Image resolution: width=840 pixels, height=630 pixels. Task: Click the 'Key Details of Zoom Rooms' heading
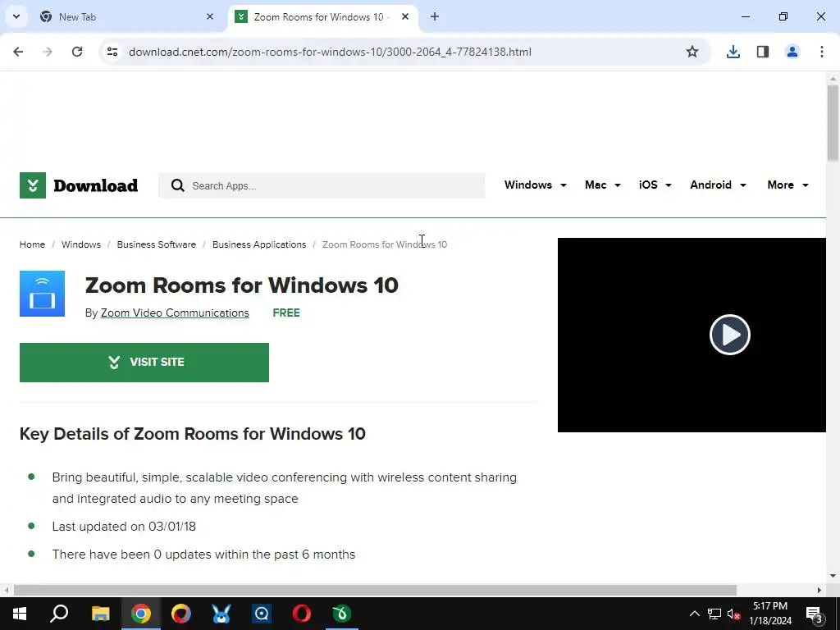(x=192, y=434)
